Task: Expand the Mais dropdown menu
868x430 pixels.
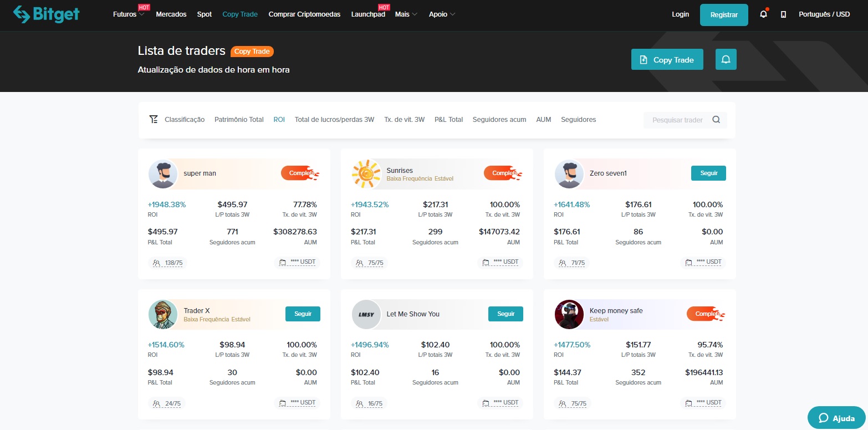Action: (x=406, y=14)
